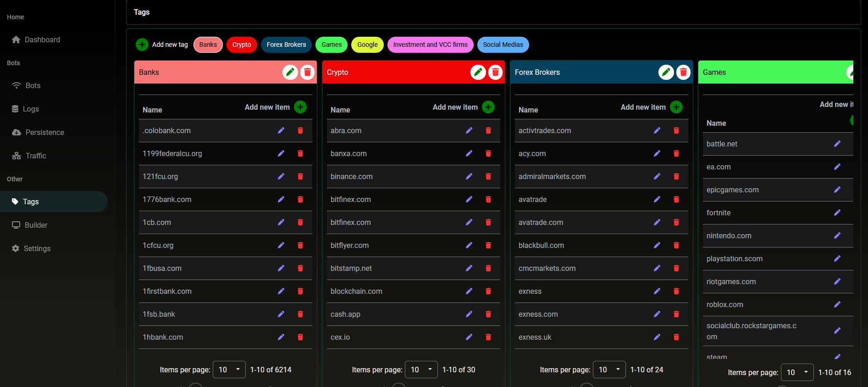Screen dimensions: 868x387
Task: Select the Banks tag chip
Action: [x=208, y=45]
